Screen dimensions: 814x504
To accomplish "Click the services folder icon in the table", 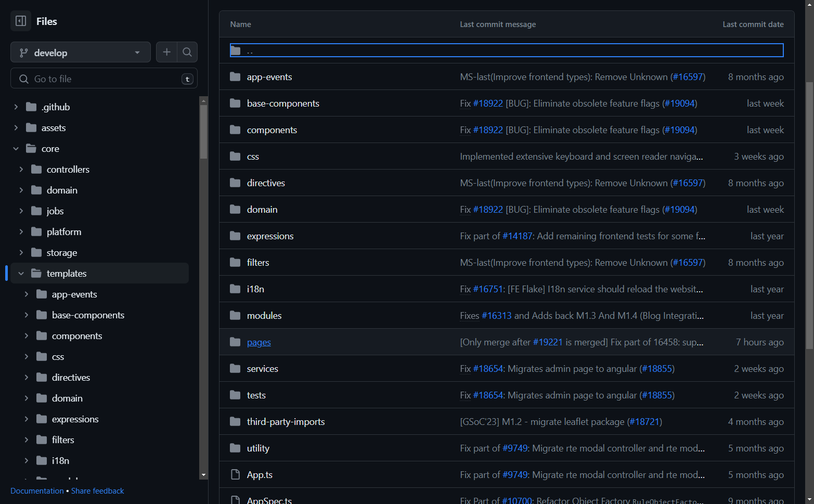I will 235,368.
